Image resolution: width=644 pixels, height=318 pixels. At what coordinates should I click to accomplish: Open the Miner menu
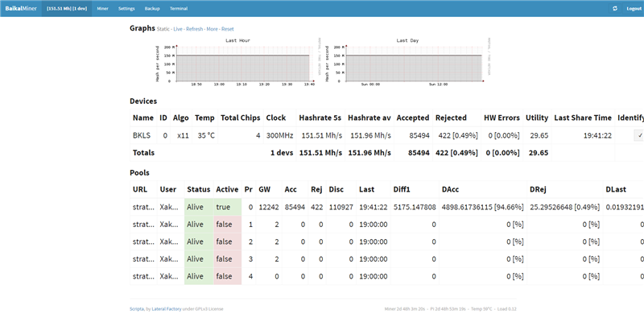(103, 9)
